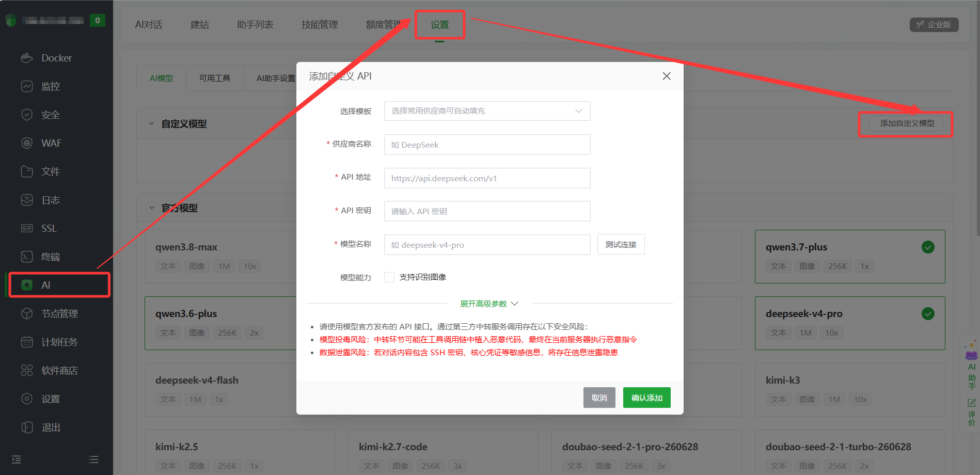Click the 企业版 enterprise badge
The height and width of the screenshot is (475, 980).
tap(934, 25)
